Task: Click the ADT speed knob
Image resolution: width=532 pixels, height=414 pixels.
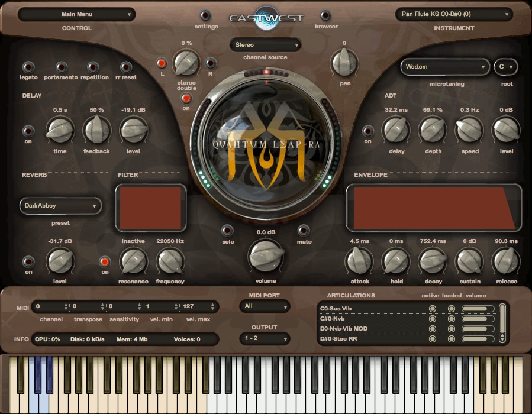Action: tap(469, 130)
